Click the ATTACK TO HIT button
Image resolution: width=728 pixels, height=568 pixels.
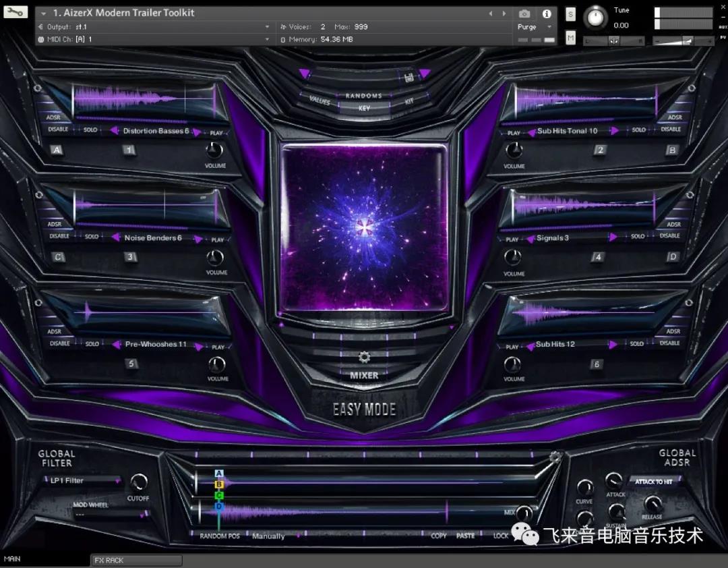point(654,482)
